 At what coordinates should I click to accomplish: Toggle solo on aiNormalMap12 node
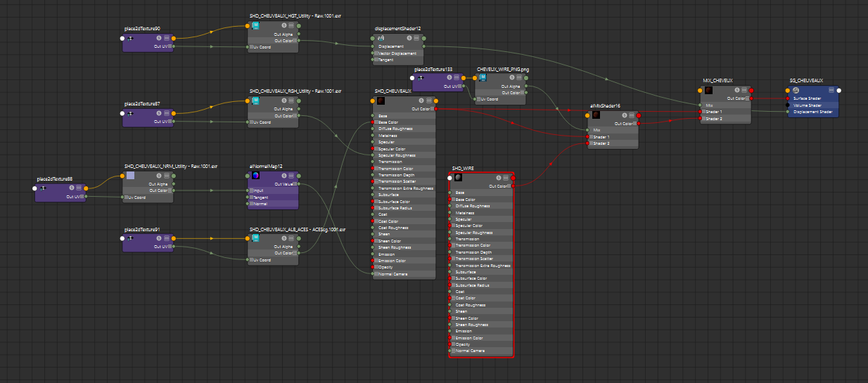284,176
